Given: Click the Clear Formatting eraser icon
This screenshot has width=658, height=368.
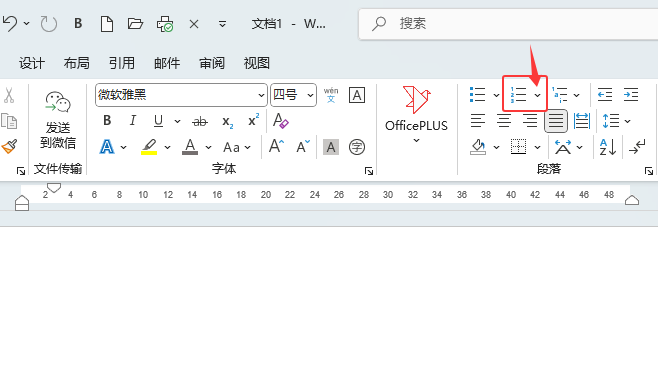Looking at the screenshot, I should point(280,121).
